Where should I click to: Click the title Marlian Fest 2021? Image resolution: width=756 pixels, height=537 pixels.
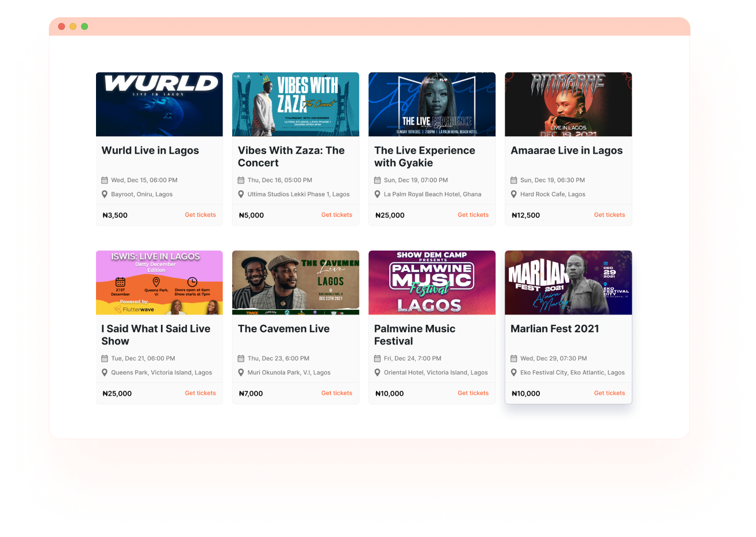point(555,329)
